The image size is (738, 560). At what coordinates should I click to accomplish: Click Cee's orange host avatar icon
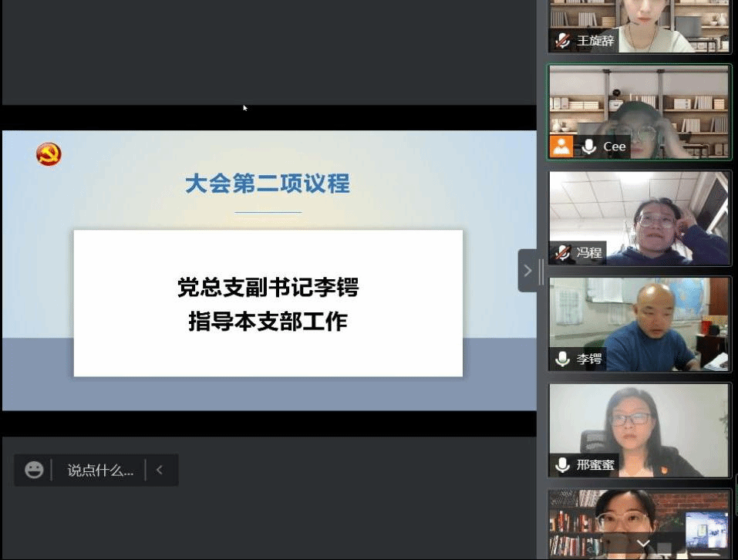point(561,147)
